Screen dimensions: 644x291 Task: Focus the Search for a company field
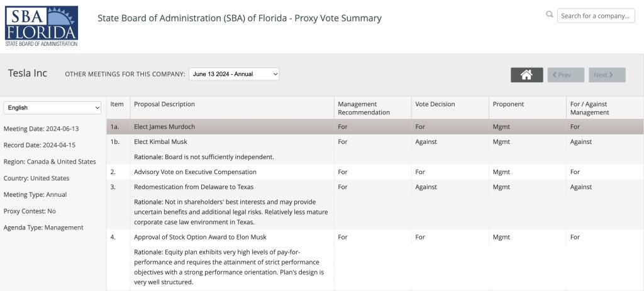pos(596,16)
